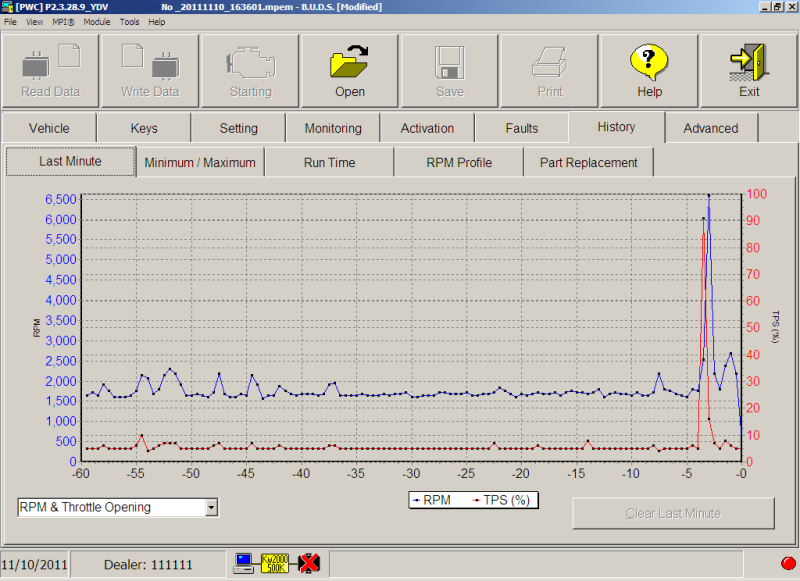This screenshot has width=800, height=581.
Task: Switch to the Keys tab
Action: 144,128
